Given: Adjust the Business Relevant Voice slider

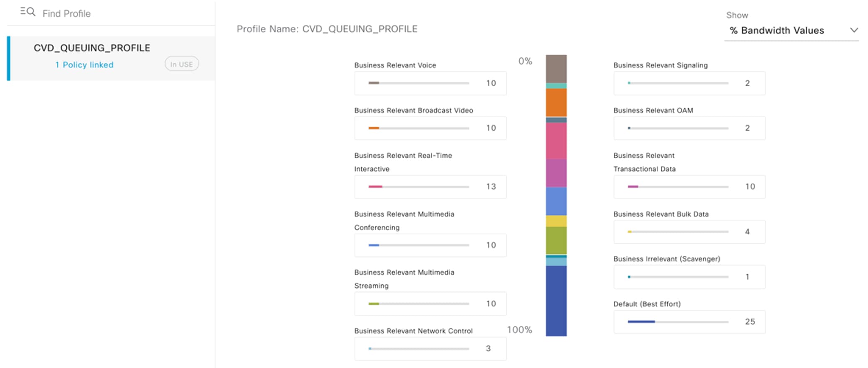Looking at the screenshot, I should coord(419,83).
